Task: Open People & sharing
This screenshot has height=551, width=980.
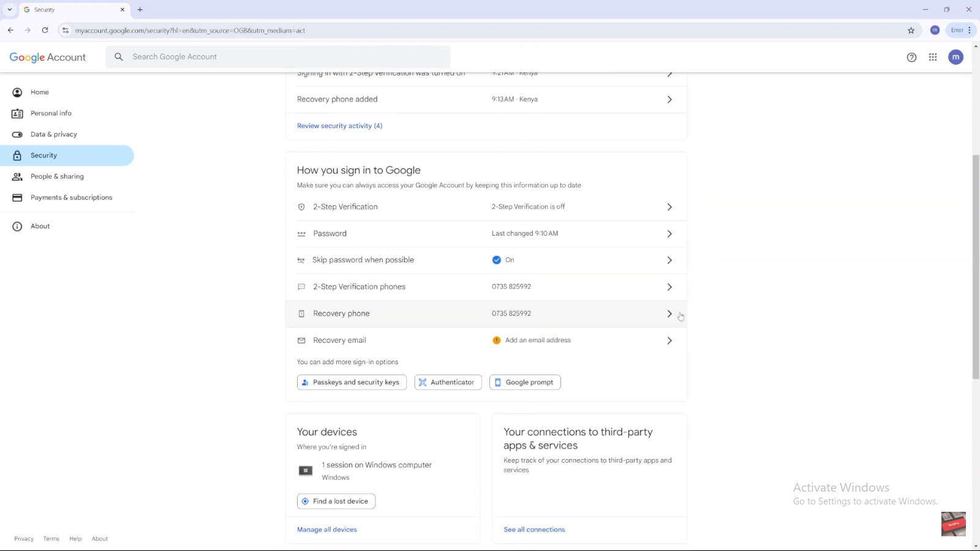Action: (x=57, y=176)
